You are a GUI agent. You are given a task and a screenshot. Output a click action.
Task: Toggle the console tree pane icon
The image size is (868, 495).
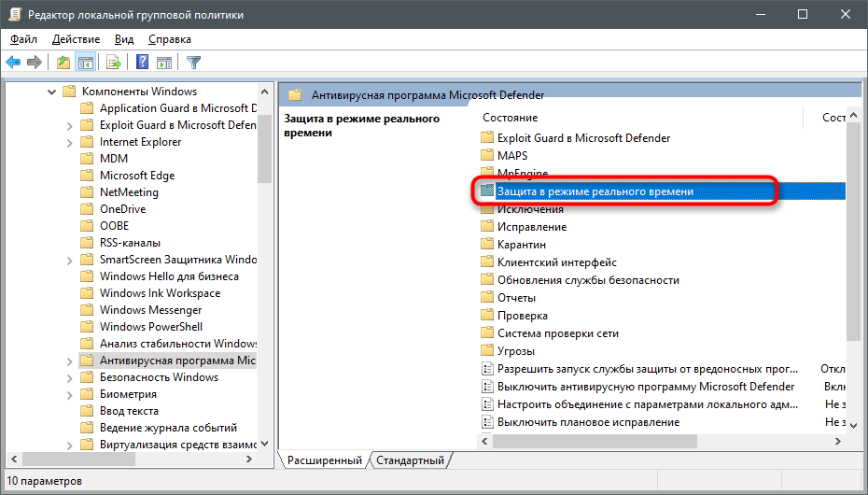coord(85,63)
